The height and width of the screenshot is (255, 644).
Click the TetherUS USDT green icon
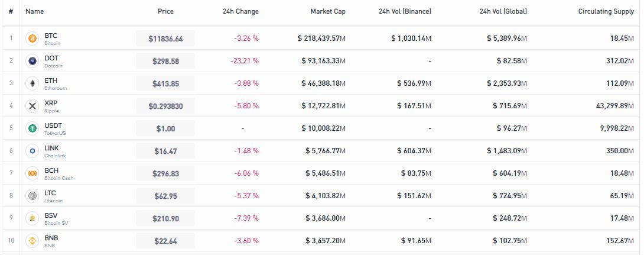(32, 129)
